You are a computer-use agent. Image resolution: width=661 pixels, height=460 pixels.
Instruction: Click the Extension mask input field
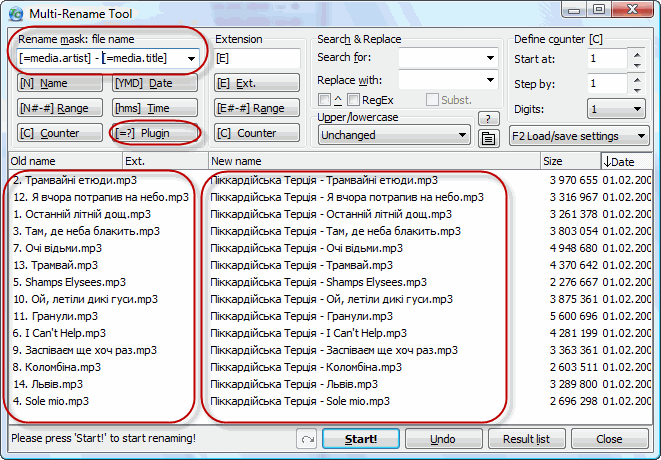click(x=257, y=58)
